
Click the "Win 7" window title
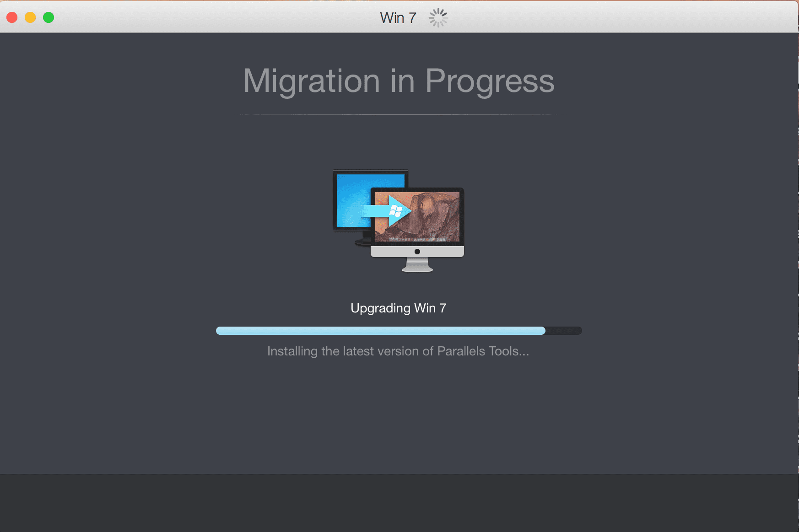click(x=398, y=18)
